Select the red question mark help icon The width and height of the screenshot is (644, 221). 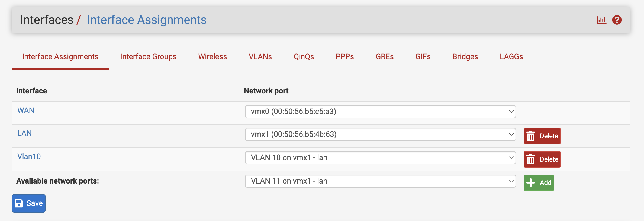click(x=617, y=20)
